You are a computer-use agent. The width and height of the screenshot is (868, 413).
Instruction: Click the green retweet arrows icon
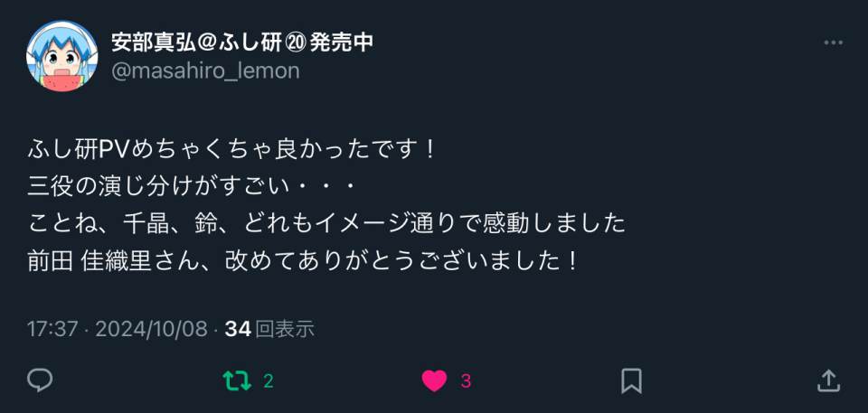point(237,380)
